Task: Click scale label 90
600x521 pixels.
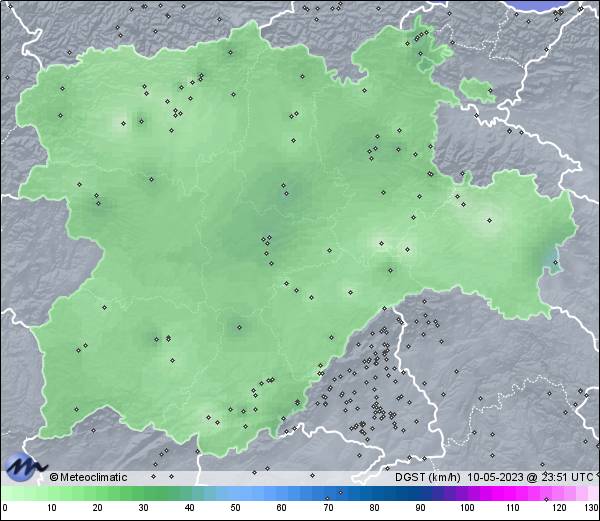Action: 421,508
